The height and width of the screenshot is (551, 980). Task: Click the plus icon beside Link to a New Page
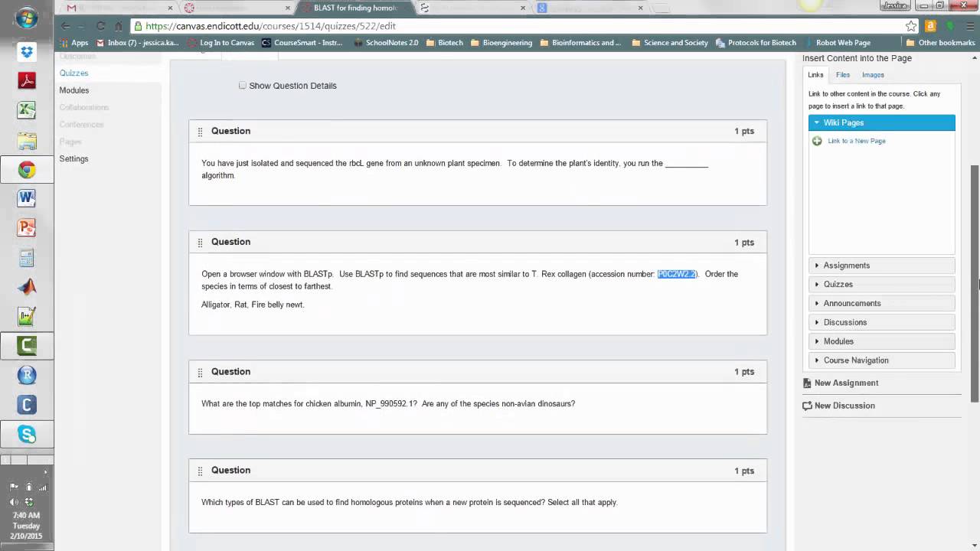[817, 141]
